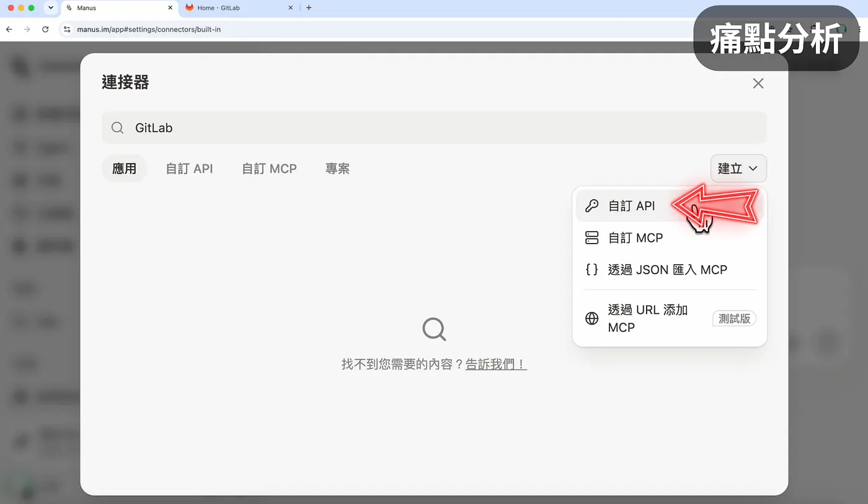
Task: Choose 自訂 MCP from the create menu
Action: click(670, 237)
